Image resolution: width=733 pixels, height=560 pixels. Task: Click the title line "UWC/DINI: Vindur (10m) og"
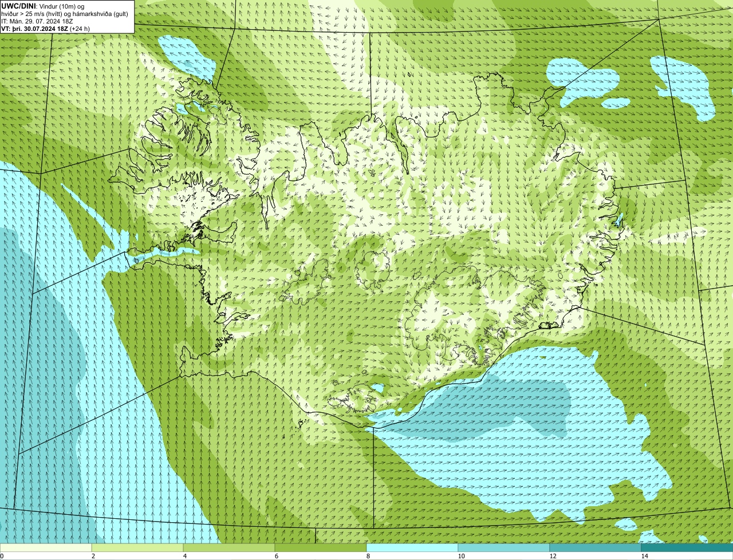(43, 6)
